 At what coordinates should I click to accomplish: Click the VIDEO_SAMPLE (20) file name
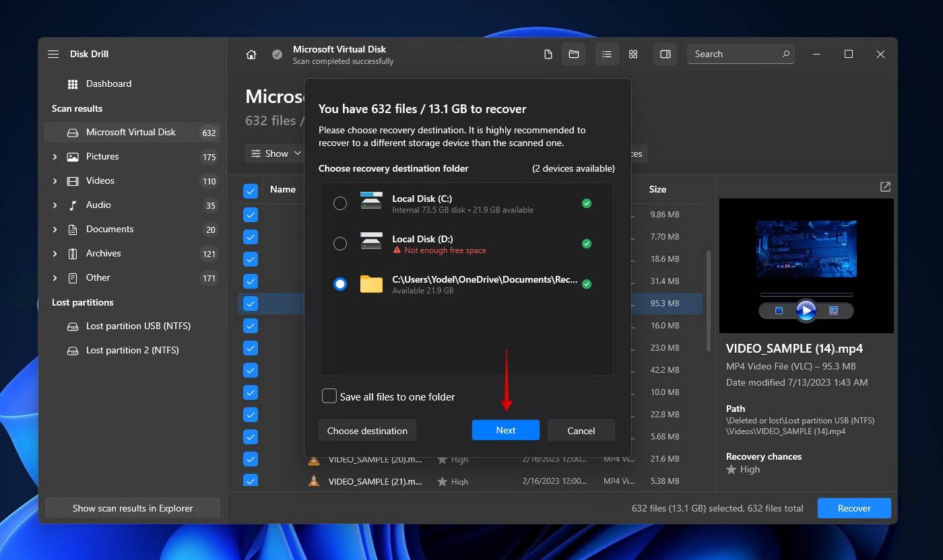coord(375,459)
